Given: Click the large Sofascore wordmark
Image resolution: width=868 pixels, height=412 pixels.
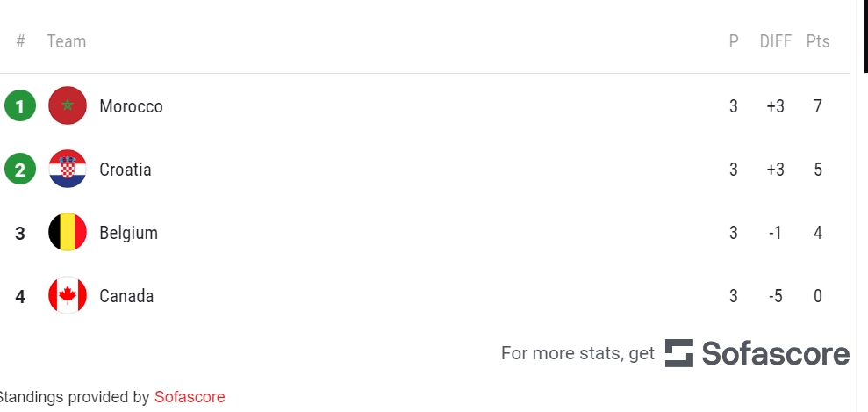Looking at the screenshot, I should [775, 353].
